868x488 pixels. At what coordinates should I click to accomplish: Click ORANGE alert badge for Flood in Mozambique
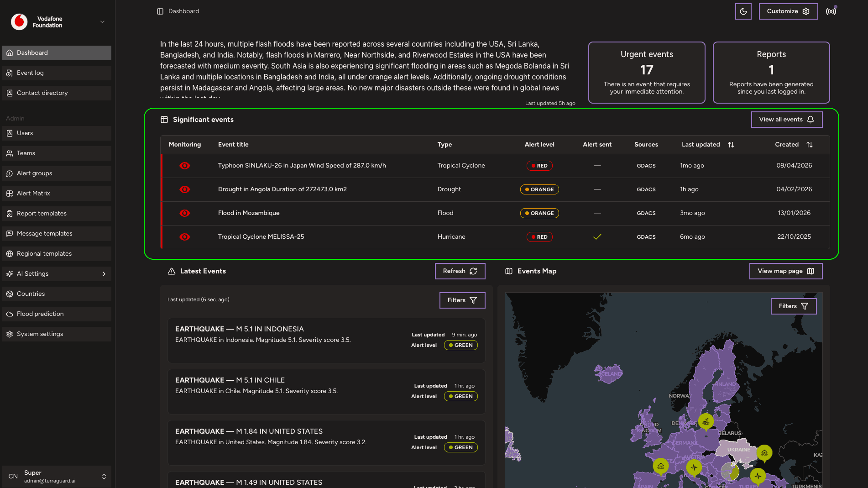[539, 213]
